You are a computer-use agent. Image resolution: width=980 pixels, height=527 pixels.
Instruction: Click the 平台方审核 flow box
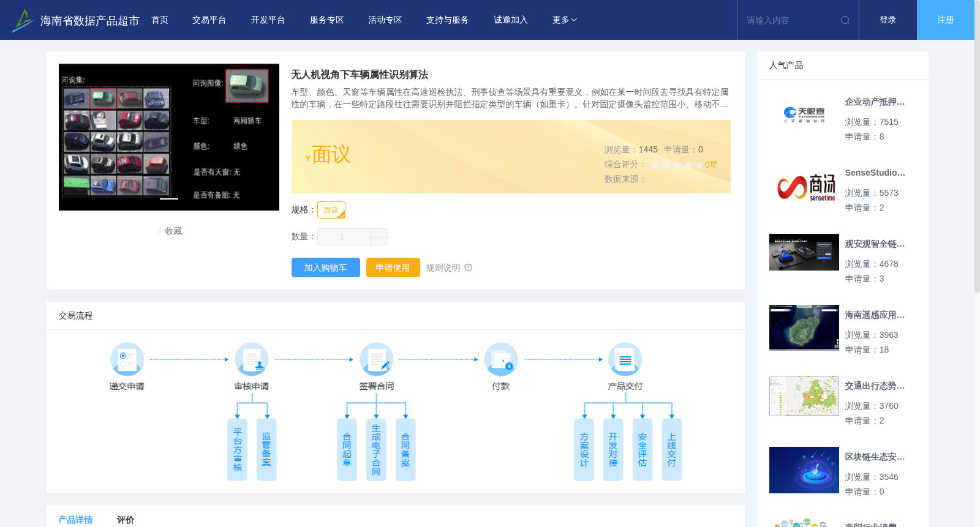[x=238, y=450]
